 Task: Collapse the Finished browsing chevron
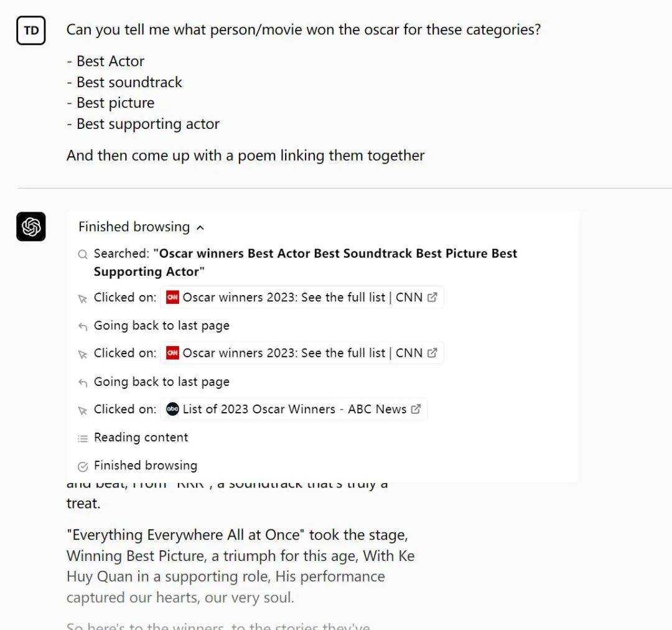200,228
